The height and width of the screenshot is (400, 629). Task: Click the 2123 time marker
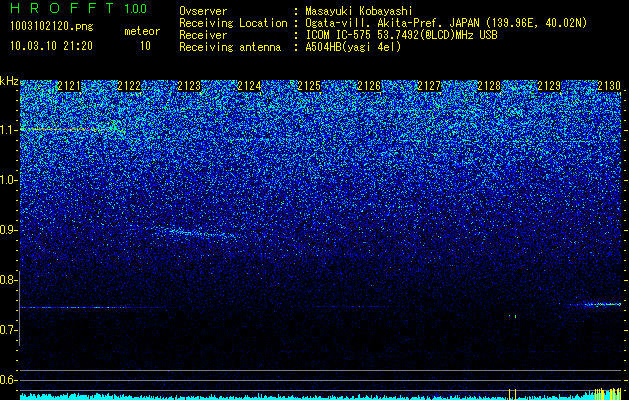point(189,86)
